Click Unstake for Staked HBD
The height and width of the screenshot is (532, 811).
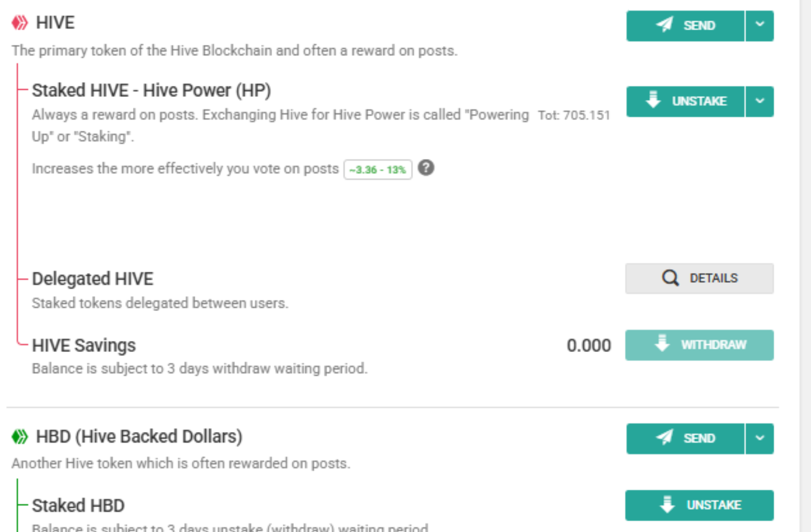(x=699, y=505)
